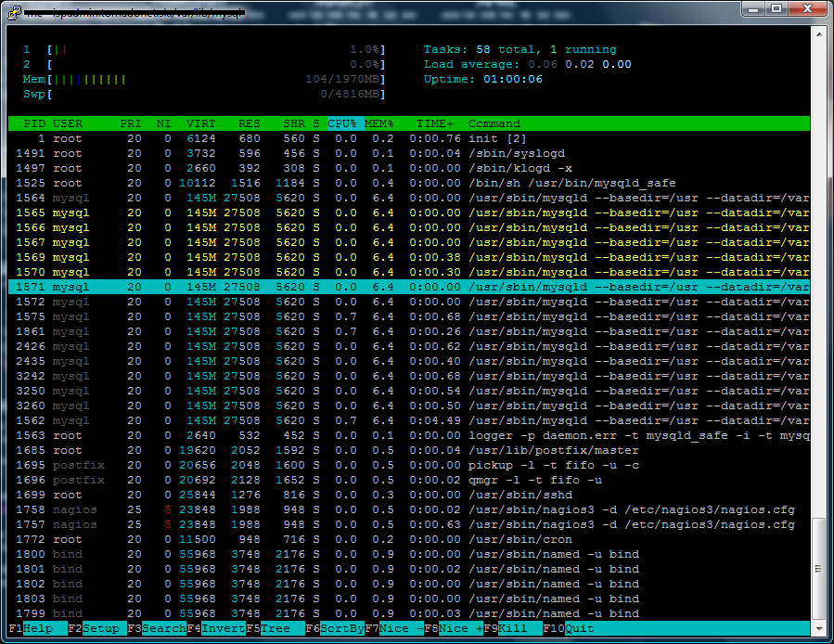834x644 pixels.
Task: Select the /usr/sbin/cron process row
Action: tap(409, 540)
